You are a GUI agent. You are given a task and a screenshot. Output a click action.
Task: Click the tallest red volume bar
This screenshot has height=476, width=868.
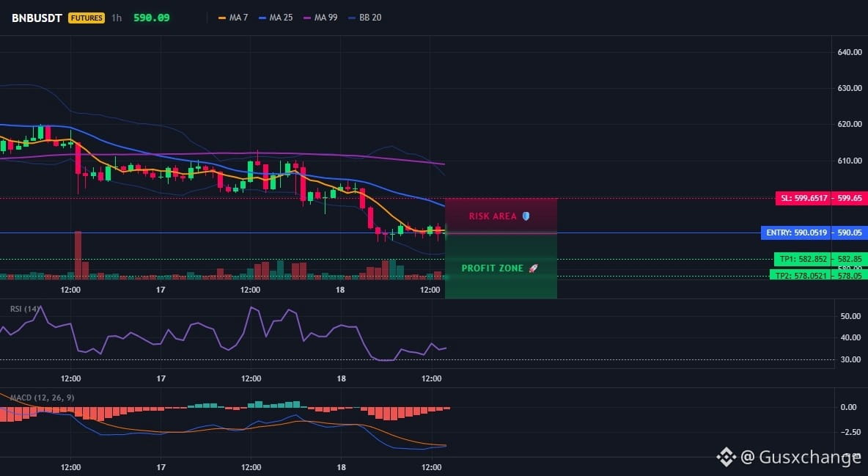point(78,255)
